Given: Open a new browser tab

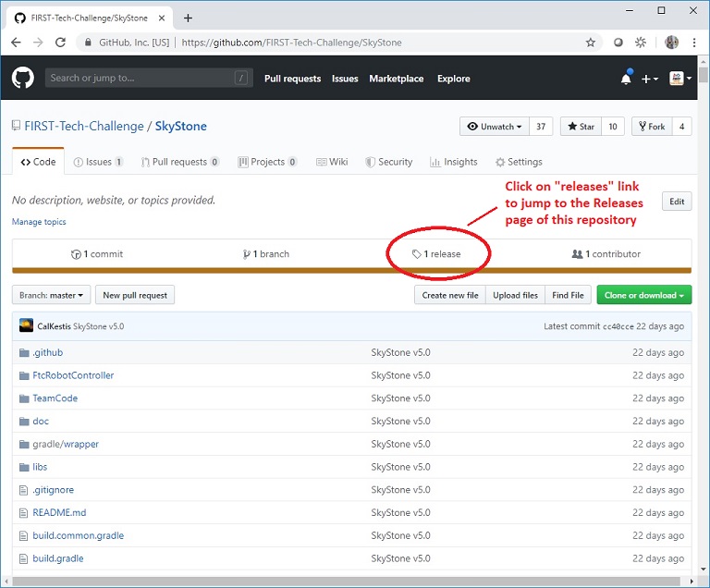Looking at the screenshot, I should point(189,18).
